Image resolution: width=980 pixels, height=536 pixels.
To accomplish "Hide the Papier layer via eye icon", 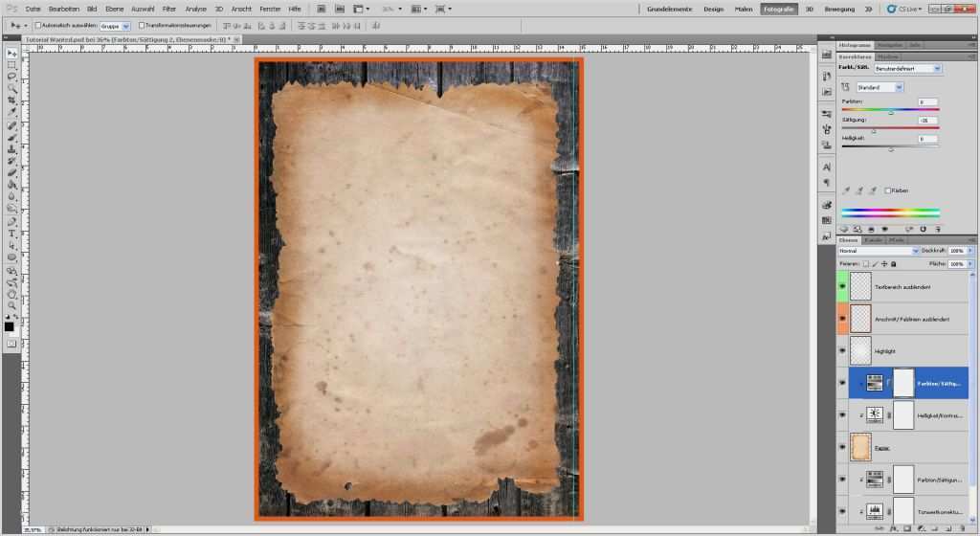I will point(843,446).
